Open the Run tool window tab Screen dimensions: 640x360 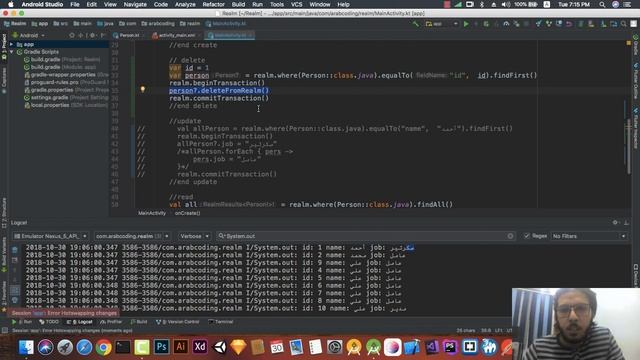pyautogui.click(x=22, y=322)
